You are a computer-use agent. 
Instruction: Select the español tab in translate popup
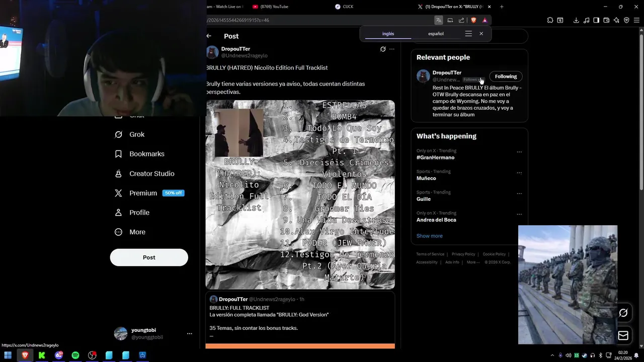click(436, 34)
